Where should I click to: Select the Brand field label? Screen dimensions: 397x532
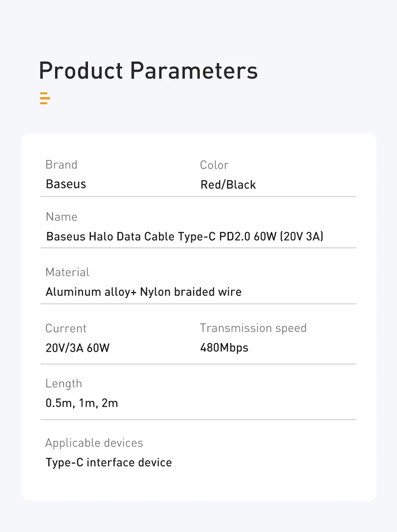click(61, 165)
